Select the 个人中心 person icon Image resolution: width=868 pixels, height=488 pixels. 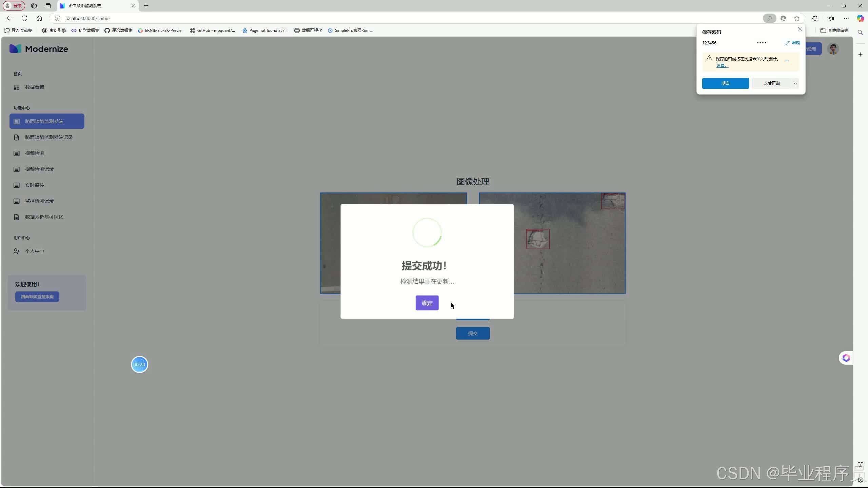click(17, 251)
